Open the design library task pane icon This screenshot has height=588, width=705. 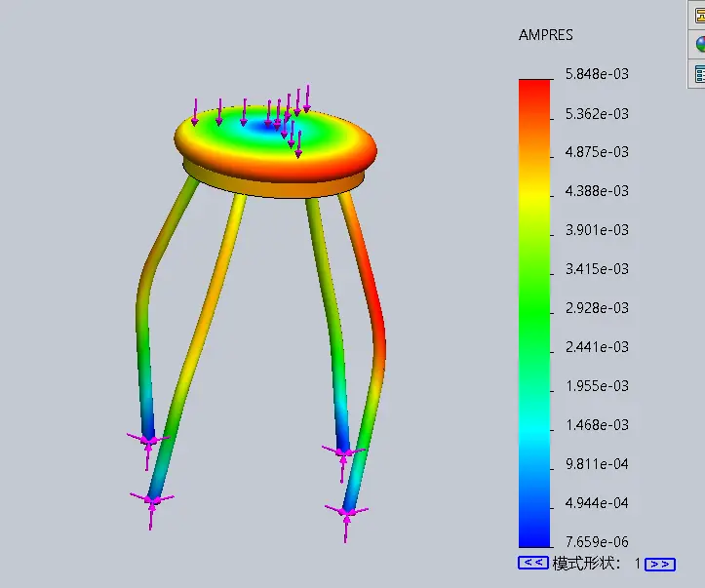[x=698, y=16]
